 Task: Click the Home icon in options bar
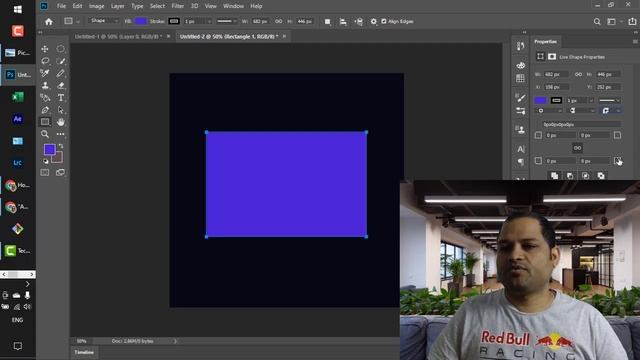(x=49, y=22)
